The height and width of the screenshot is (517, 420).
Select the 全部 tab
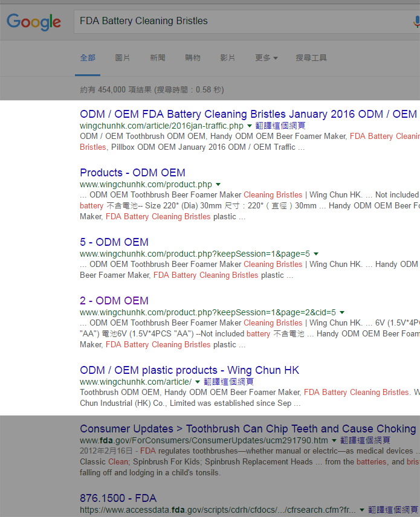[88, 58]
